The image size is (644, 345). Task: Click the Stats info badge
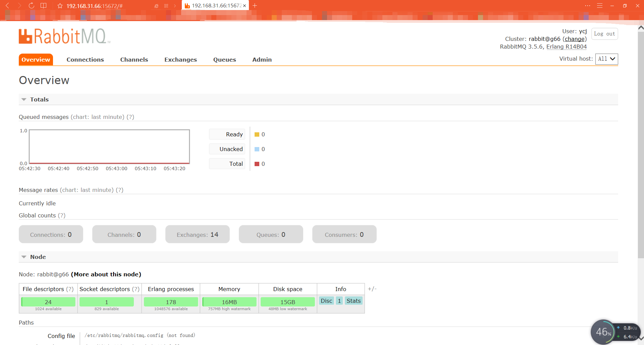point(354,301)
